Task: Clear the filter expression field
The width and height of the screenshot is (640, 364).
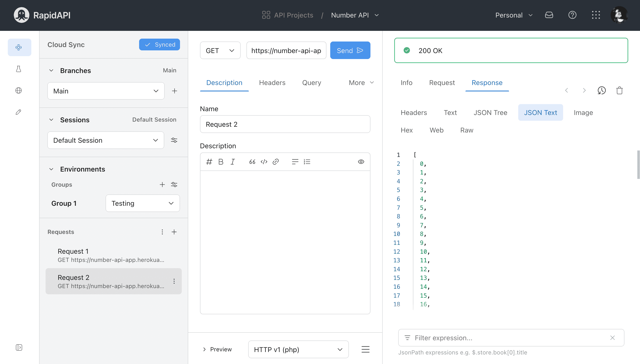Action: click(x=612, y=338)
